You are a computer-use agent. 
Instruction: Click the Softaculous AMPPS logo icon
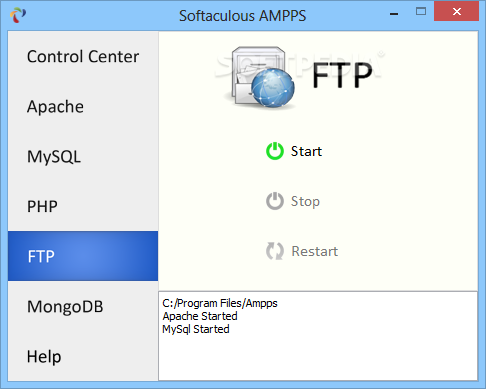[18, 15]
